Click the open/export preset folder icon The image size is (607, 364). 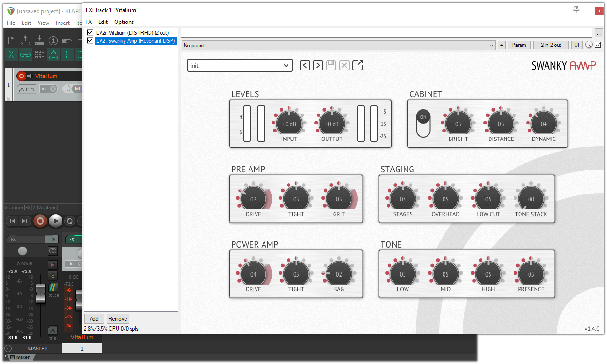point(358,65)
